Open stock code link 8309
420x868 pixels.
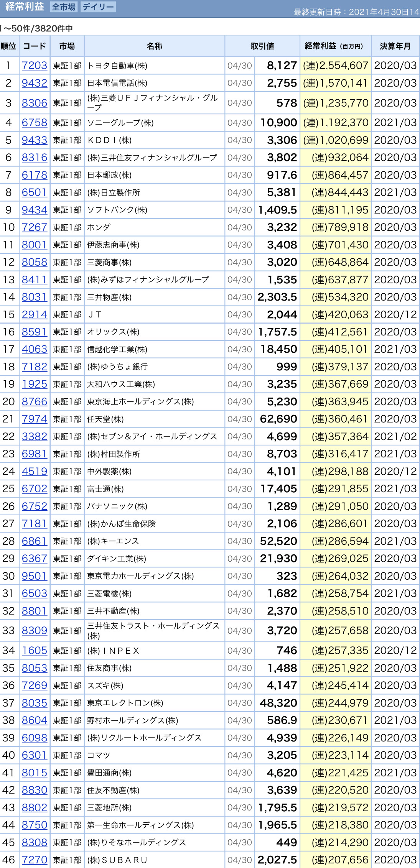(x=35, y=631)
